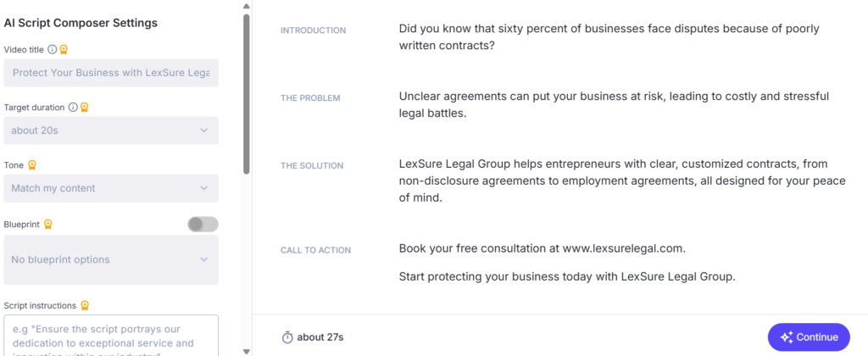Image resolution: width=868 pixels, height=356 pixels.
Task: Click the settings panel scrollbar thumb
Action: pyautogui.click(x=246, y=93)
